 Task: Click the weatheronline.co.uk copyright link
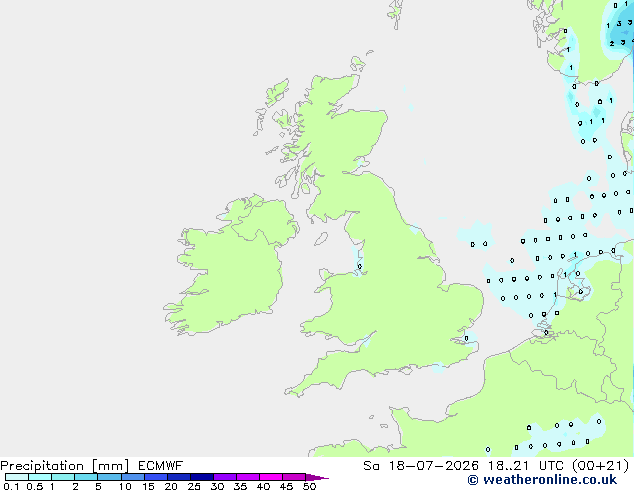542,480
